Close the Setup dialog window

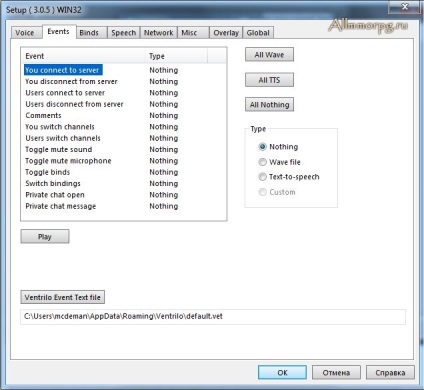coord(404,7)
